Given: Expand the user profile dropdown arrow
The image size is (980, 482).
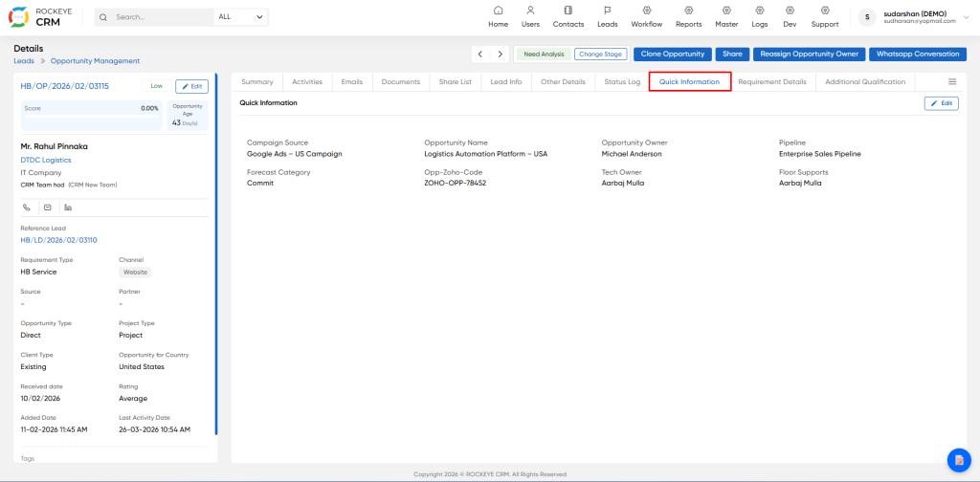Looking at the screenshot, I should (969, 17).
